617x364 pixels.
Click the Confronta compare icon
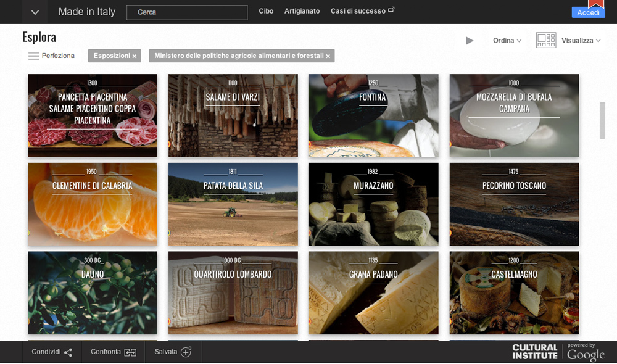click(130, 352)
